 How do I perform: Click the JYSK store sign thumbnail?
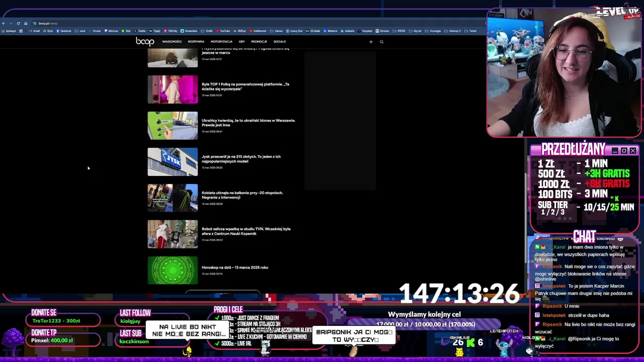tap(173, 162)
